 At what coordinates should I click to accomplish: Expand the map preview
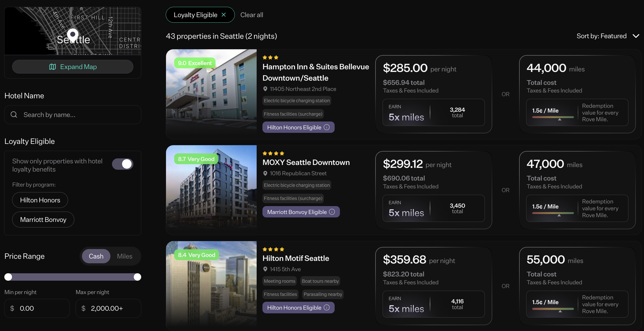[73, 67]
